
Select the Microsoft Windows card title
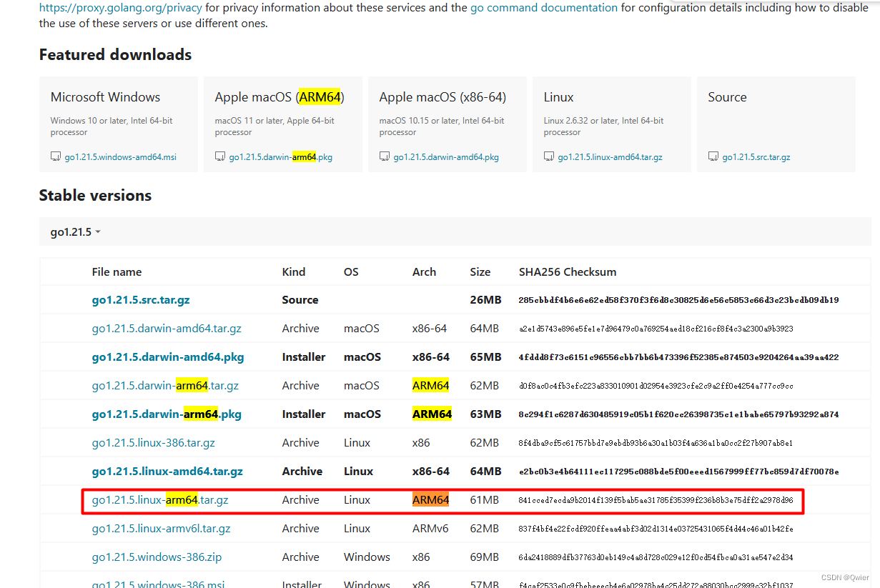pyautogui.click(x=105, y=97)
